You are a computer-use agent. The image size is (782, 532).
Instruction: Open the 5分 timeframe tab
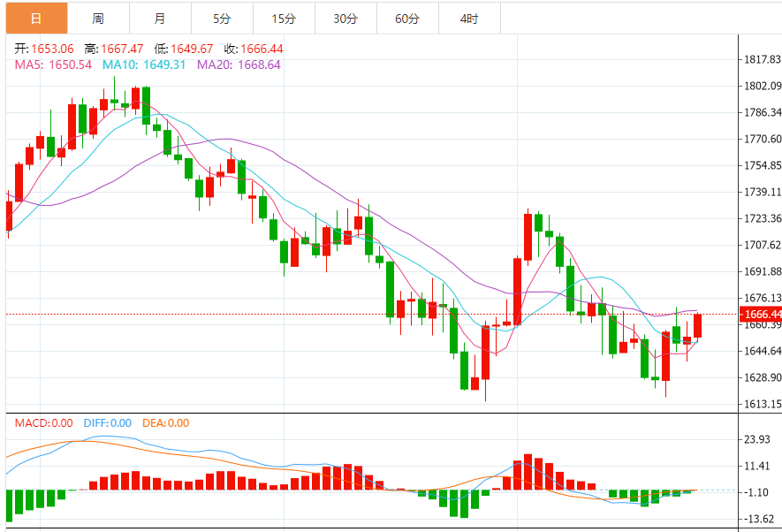[222, 19]
